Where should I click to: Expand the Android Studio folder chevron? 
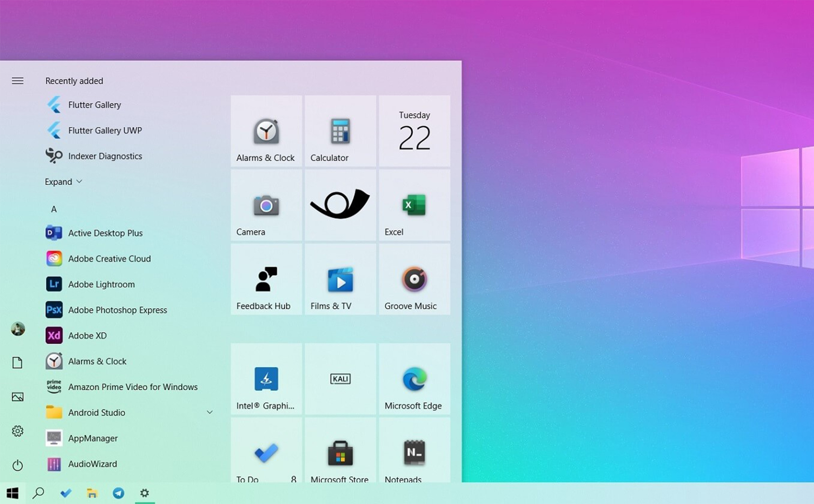click(209, 412)
